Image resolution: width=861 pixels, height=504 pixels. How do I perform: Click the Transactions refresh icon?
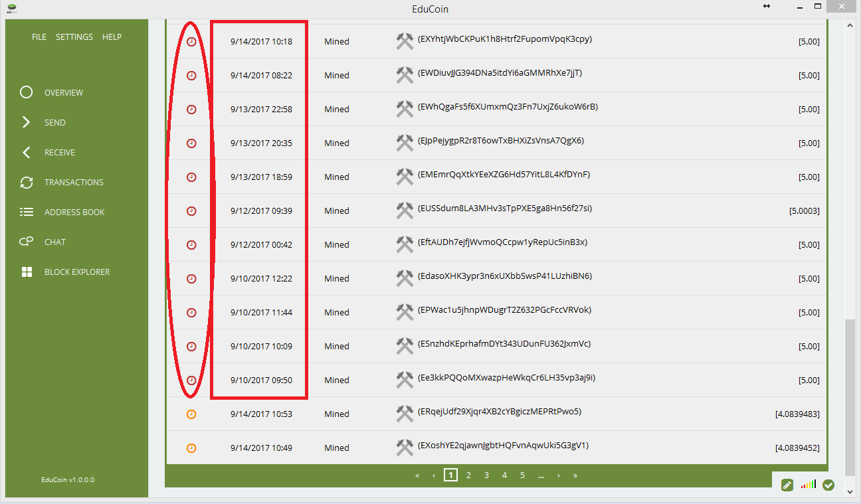click(x=27, y=182)
